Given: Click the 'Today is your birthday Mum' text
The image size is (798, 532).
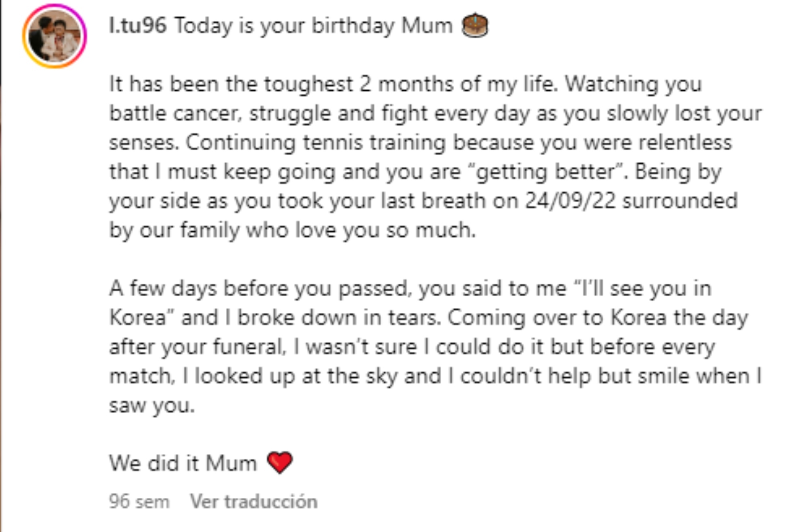Looking at the screenshot, I should 313,26.
